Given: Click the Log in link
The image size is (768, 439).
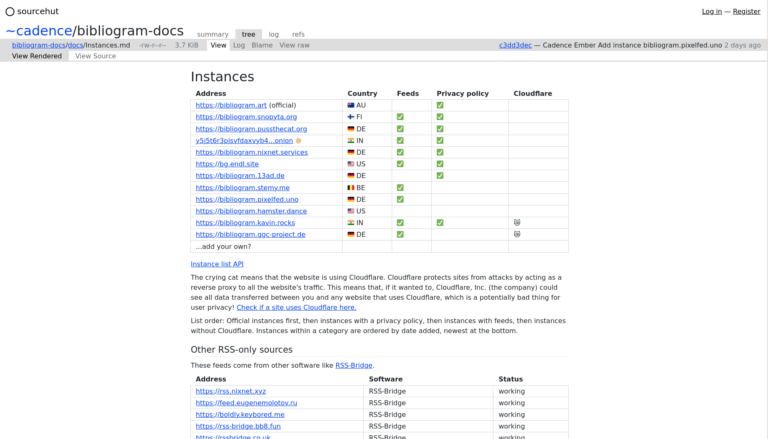Looking at the screenshot, I should [x=711, y=11].
